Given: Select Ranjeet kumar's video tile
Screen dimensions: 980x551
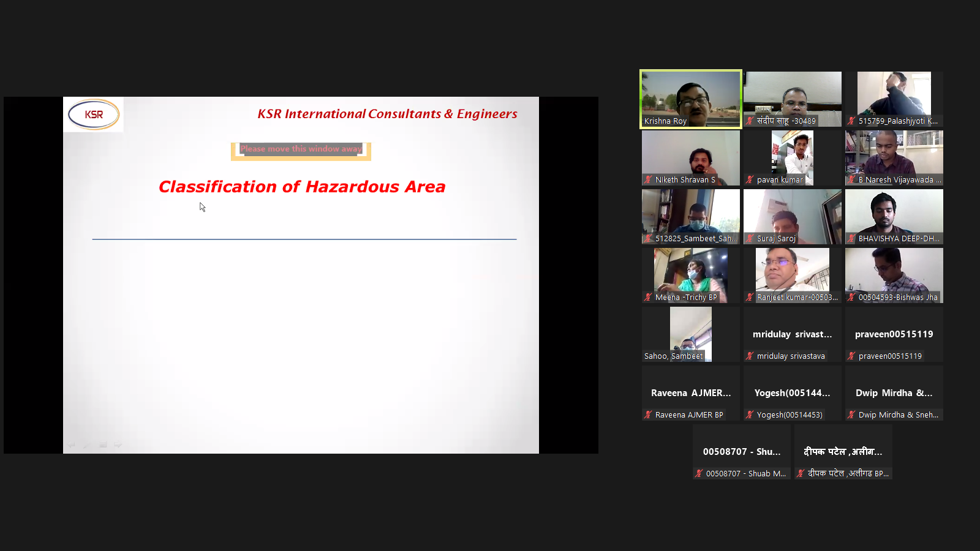Looking at the screenshot, I should click(x=792, y=274).
